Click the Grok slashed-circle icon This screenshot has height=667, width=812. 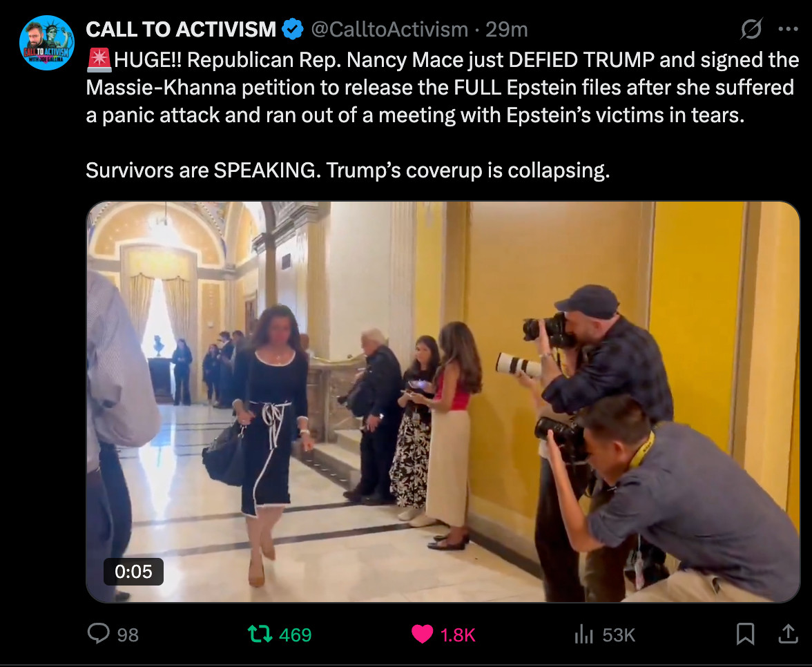(x=751, y=29)
